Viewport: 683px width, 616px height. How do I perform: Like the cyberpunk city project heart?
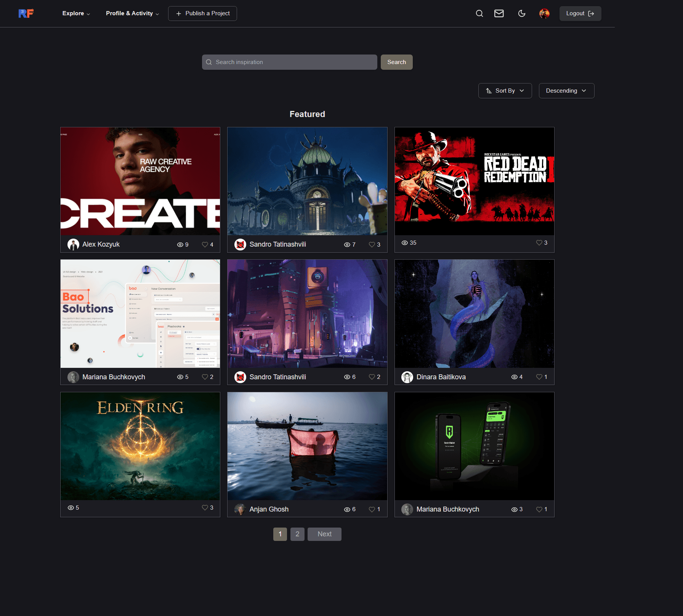[x=372, y=377]
